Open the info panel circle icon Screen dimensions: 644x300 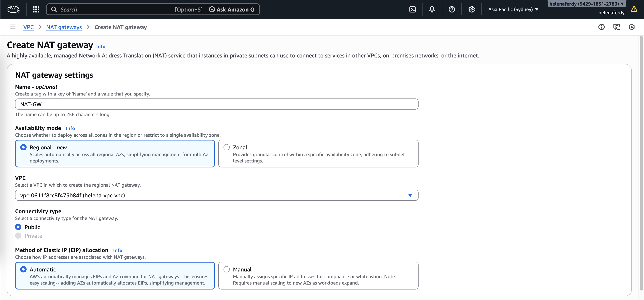tap(601, 27)
